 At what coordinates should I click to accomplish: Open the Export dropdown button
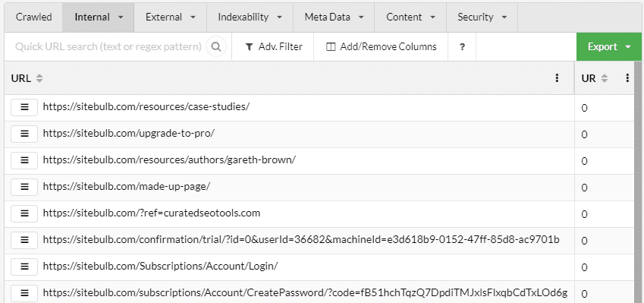point(608,47)
